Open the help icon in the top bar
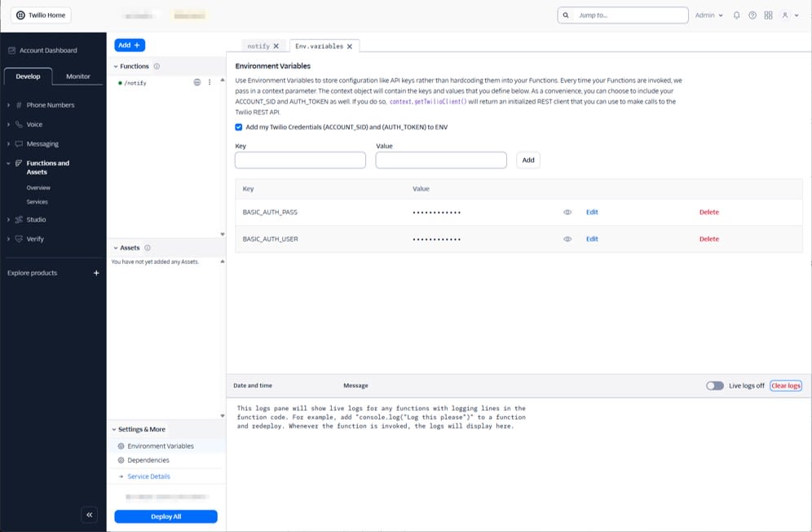 [x=752, y=15]
